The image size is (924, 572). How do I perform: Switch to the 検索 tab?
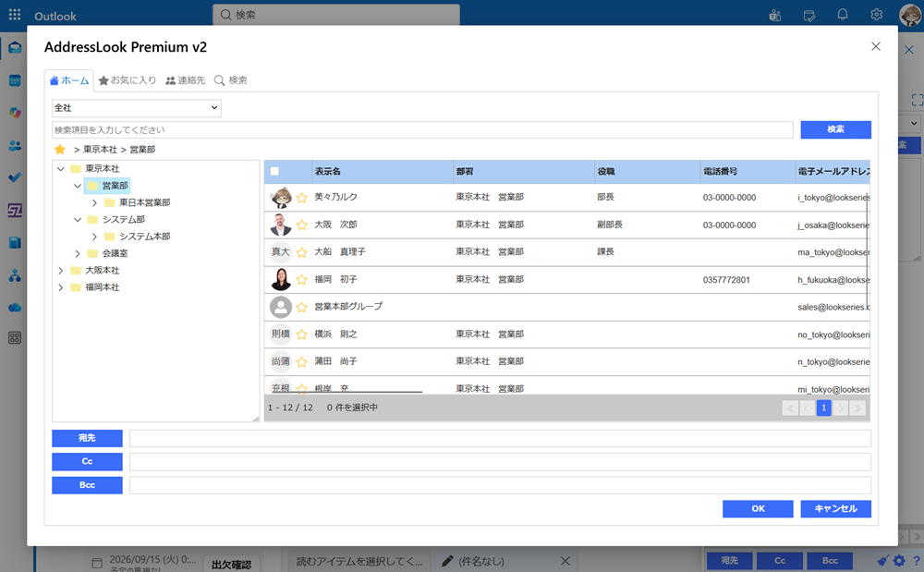[231, 80]
